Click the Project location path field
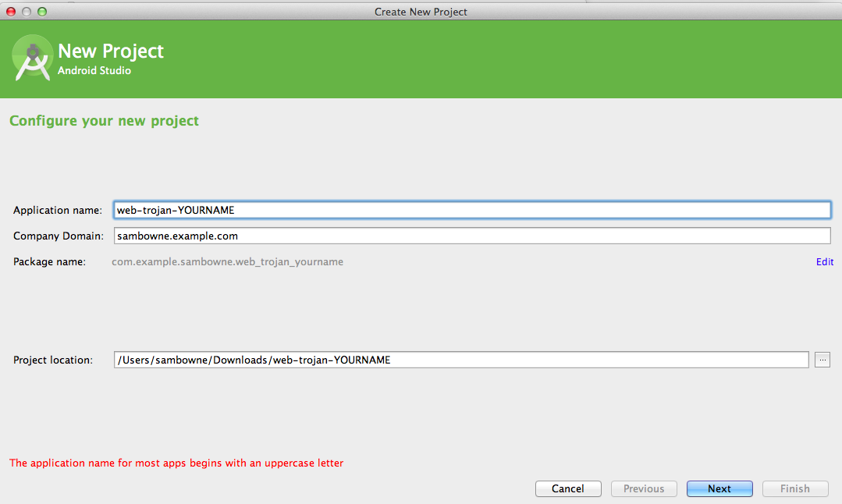The height and width of the screenshot is (504, 842). (461, 360)
